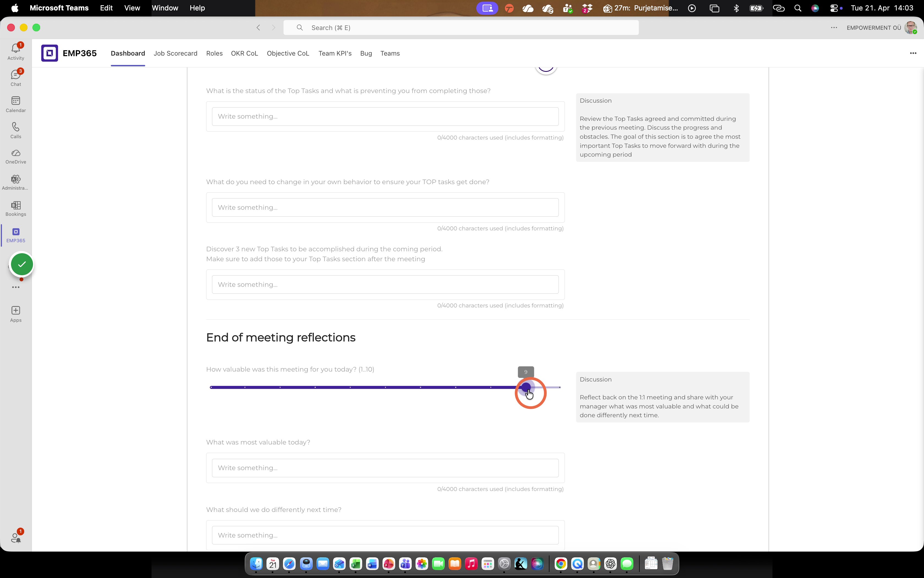Click the Teams search box
This screenshot has width=924, height=578.
(461, 28)
